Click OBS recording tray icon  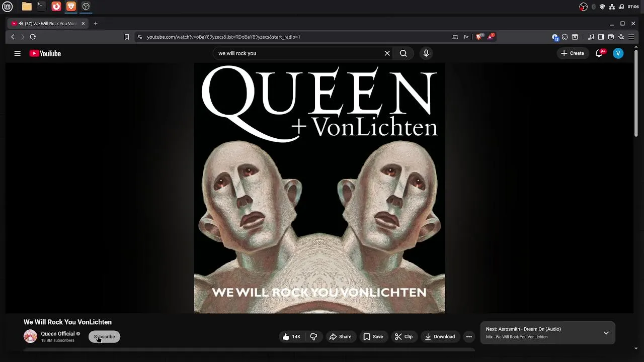584,7
